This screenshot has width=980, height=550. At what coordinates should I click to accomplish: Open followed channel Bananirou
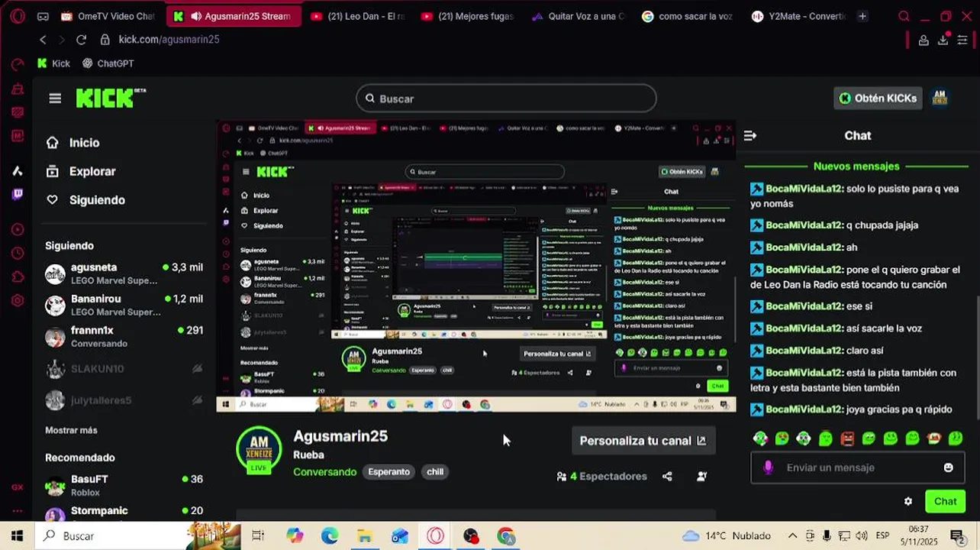point(124,306)
